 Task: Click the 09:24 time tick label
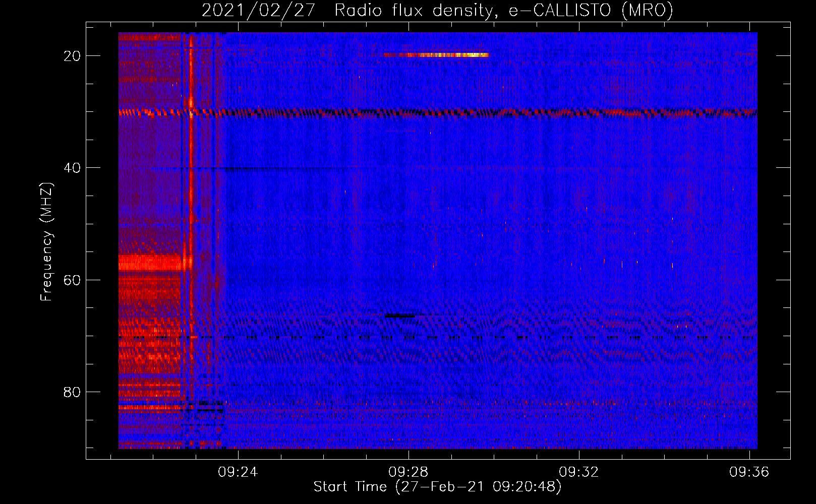tap(238, 472)
